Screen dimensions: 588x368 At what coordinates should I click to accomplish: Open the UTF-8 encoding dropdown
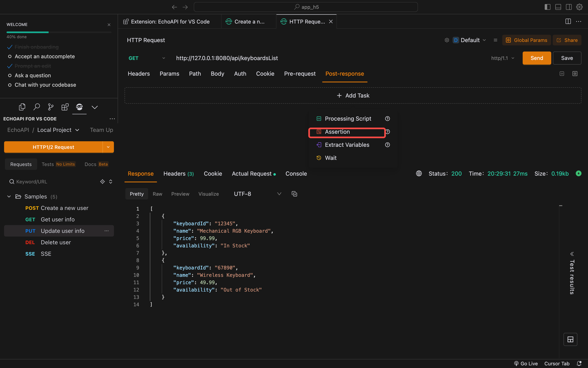click(x=257, y=194)
